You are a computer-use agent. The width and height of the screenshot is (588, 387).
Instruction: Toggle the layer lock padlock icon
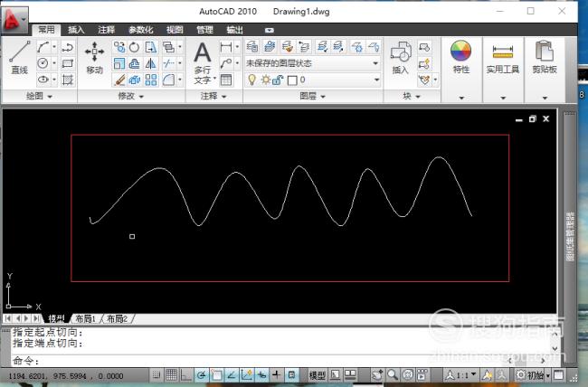click(278, 80)
